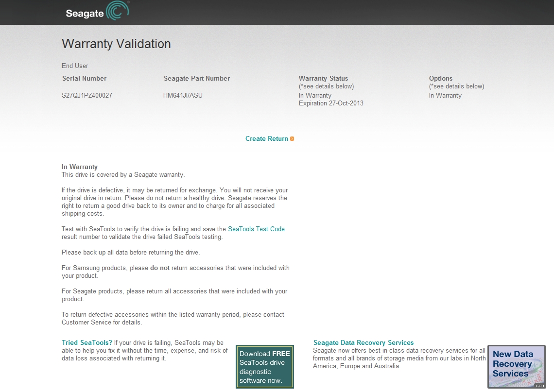Click the Seagate Part Number column header

point(196,78)
